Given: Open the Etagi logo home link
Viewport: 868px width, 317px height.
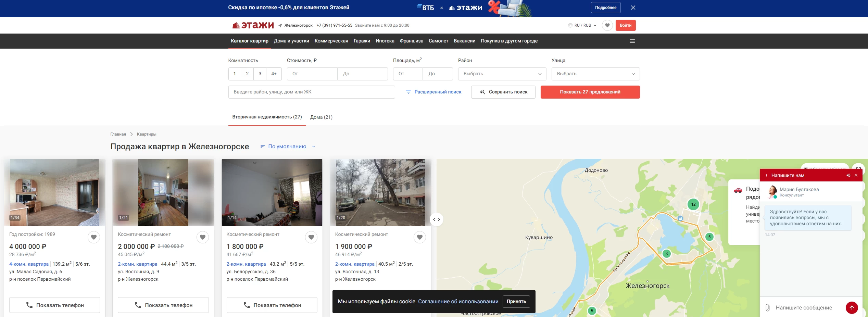Looking at the screenshot, I should click(x=253, y=25).
